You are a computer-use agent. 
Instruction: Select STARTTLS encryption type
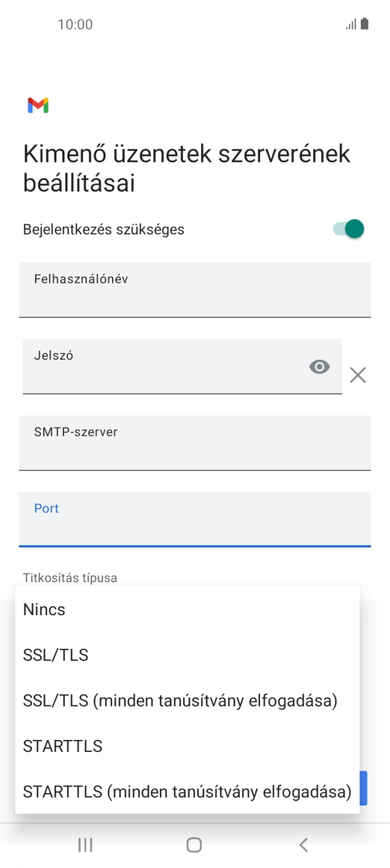pos(62,746)
